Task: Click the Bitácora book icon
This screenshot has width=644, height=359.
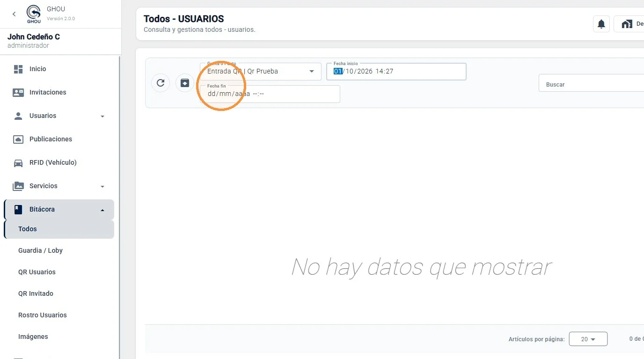Action: [18, 210]
